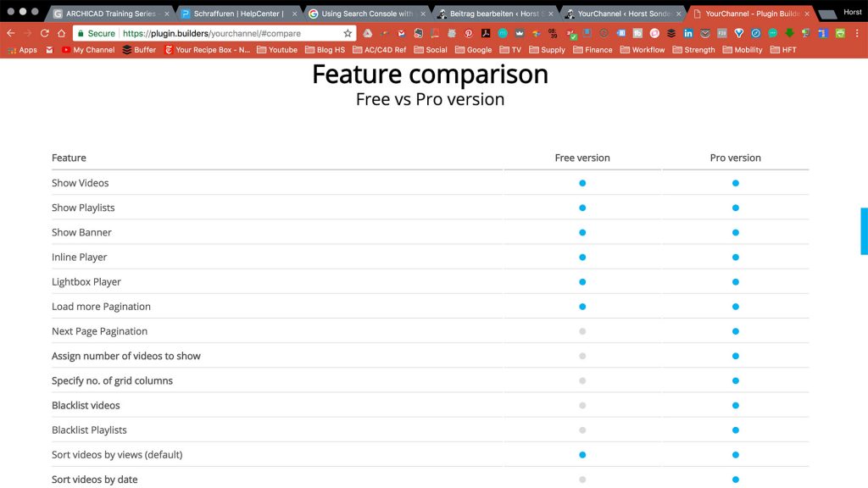Toggle the Free version dot for Show Videos
Screen dimensions: 868x488
pyautogui.click(x=581, y=183)
